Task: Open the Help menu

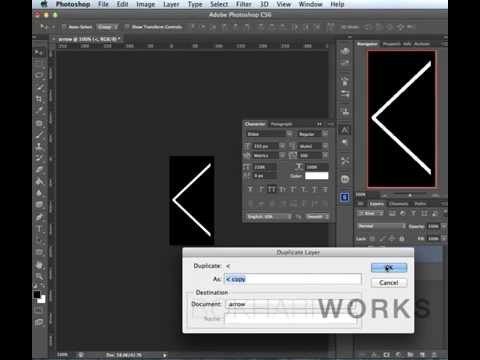Action: [337, 4]
